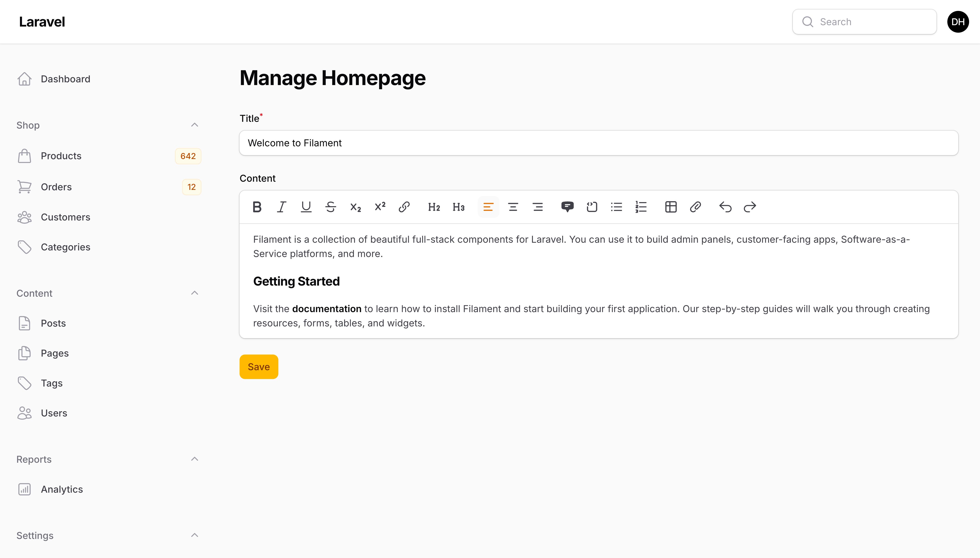This screenshot has width=980, height=558.
Task: Open the Posts page
Action: click(108, 323)
